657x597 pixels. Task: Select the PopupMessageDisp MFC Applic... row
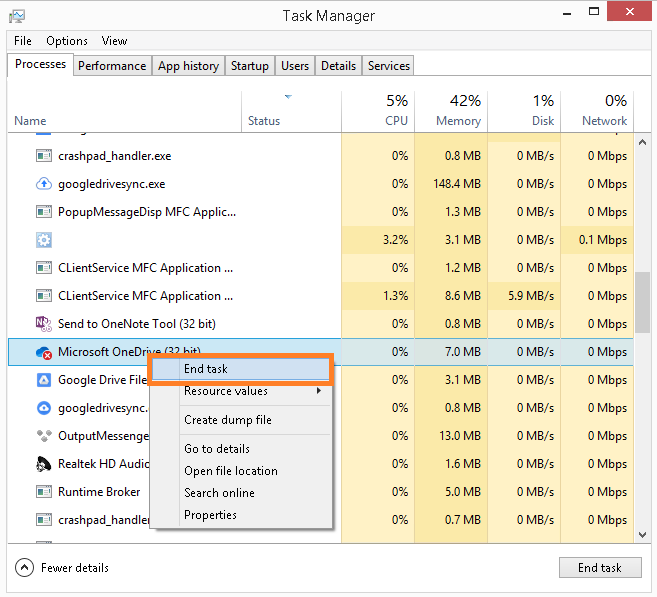click(x=321, y=212)
